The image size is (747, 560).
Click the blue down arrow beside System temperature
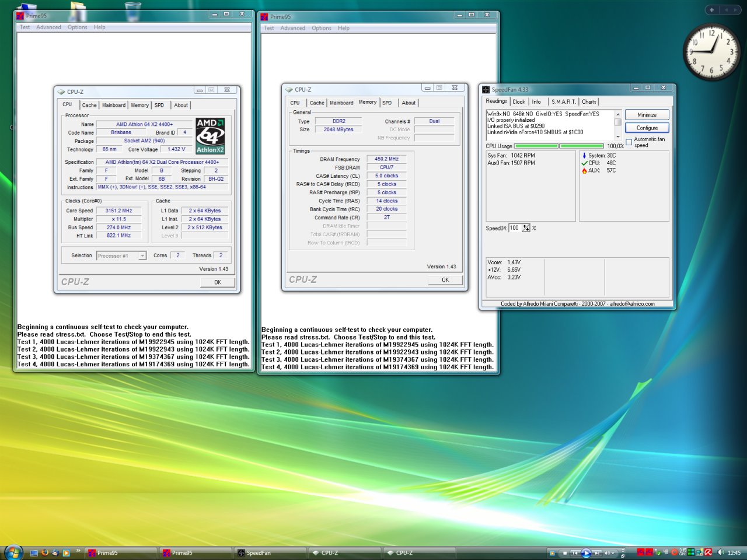pos(584,156)
